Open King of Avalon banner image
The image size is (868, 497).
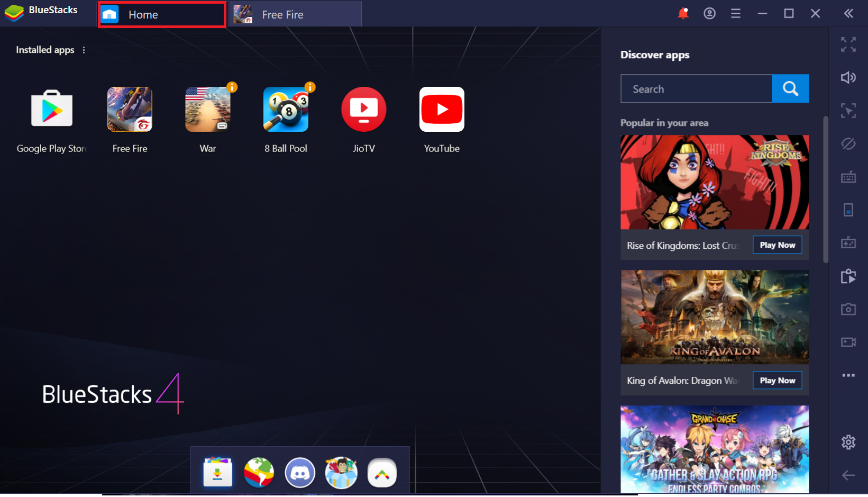[715, 317]
